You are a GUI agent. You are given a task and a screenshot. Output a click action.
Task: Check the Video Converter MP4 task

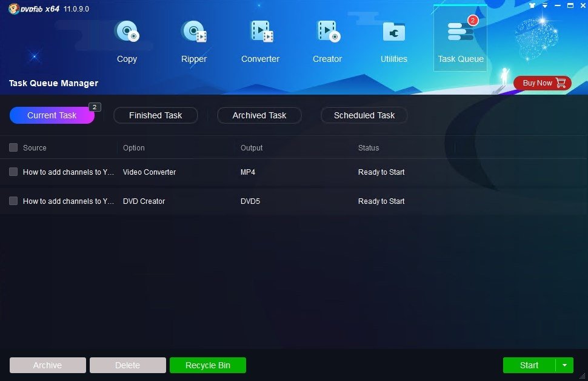13,172
